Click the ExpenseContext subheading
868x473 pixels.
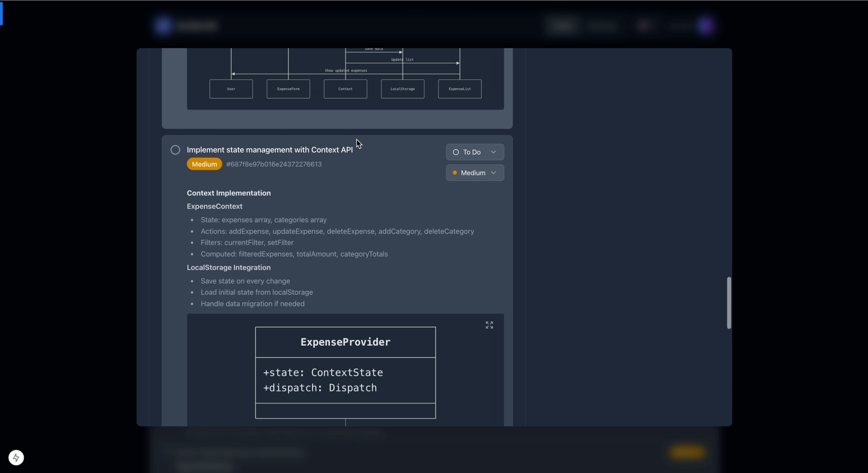(215, 206)
